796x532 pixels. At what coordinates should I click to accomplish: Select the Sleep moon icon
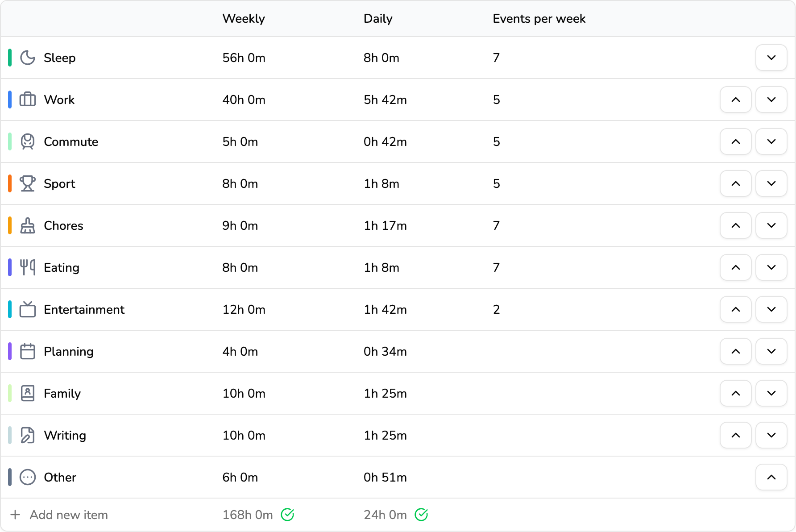coord(28,58)
